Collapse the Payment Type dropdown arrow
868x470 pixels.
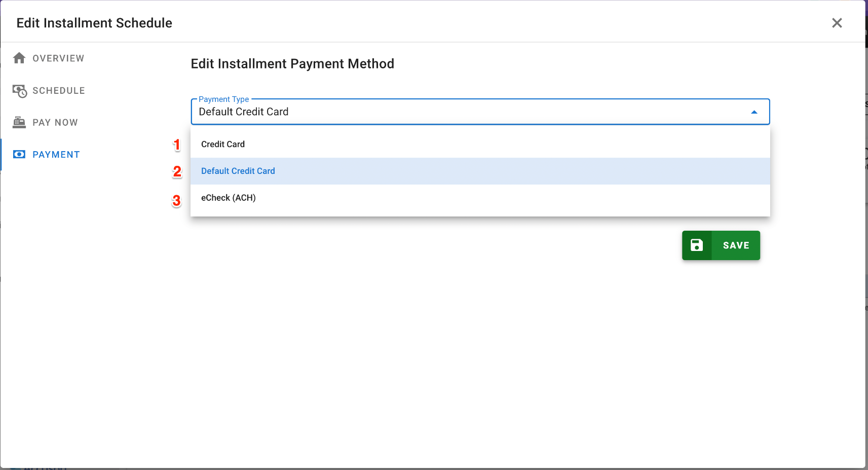[x=754, y=112]
